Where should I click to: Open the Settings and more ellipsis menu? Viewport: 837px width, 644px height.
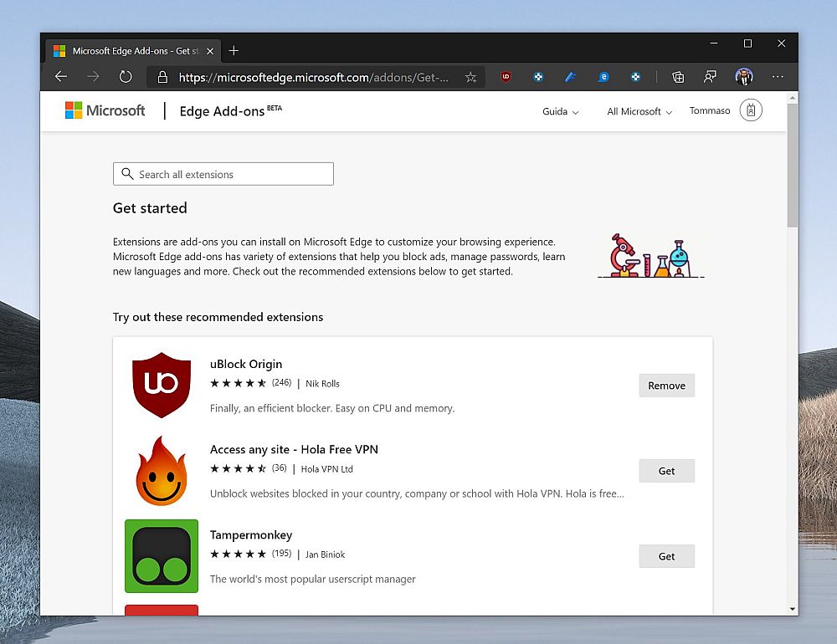[778, 77]
